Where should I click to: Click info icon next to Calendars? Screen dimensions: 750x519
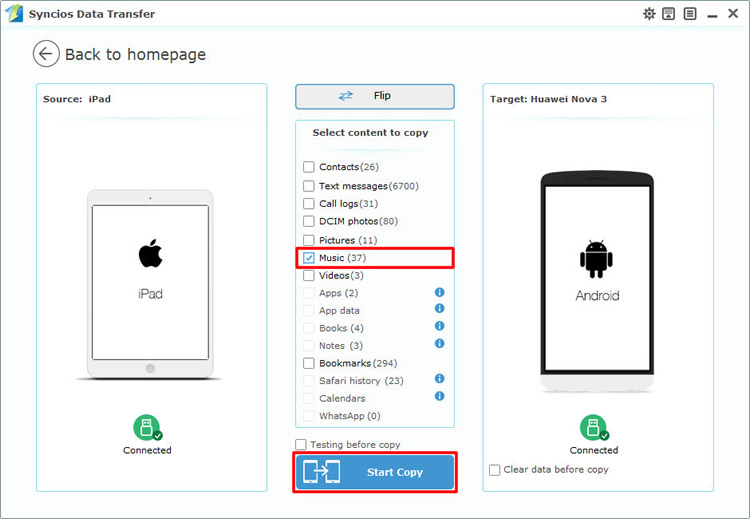coord(440,396)
